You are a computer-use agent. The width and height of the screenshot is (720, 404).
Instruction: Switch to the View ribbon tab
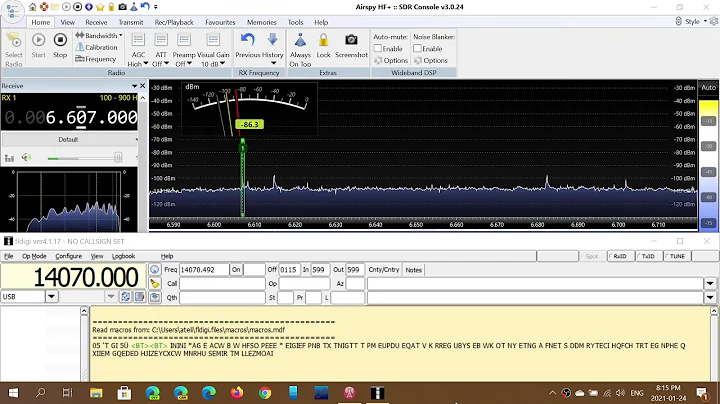click(68, 22)
